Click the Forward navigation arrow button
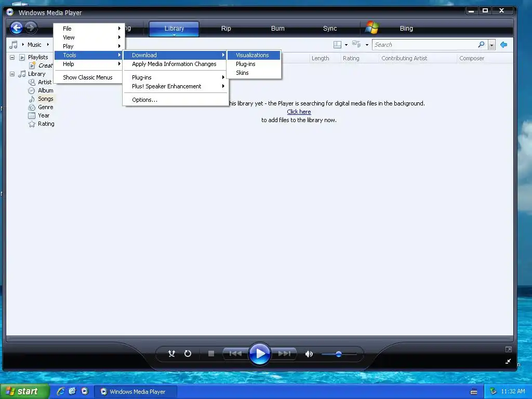The width and height of the screenshot is (532, 399). click(x=31, y=28)
